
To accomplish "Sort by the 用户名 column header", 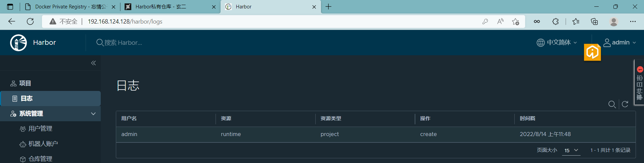I will (129, 119).
